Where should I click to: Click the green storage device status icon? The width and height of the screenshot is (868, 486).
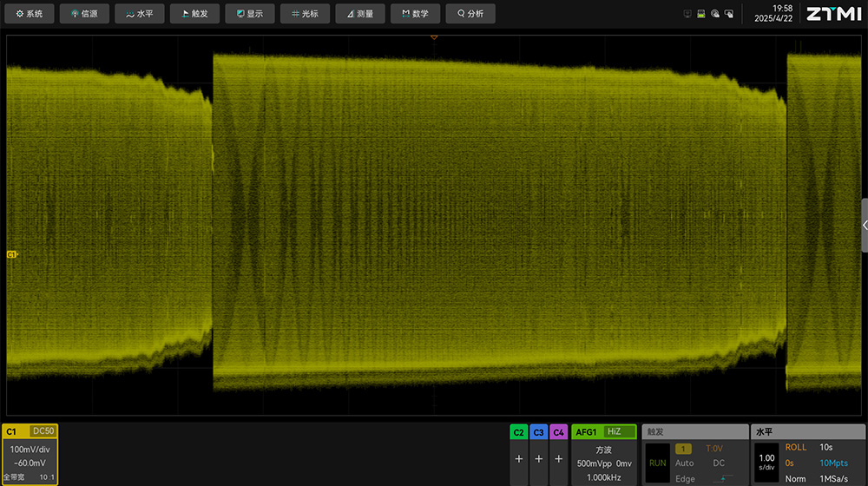click(700, 14)
